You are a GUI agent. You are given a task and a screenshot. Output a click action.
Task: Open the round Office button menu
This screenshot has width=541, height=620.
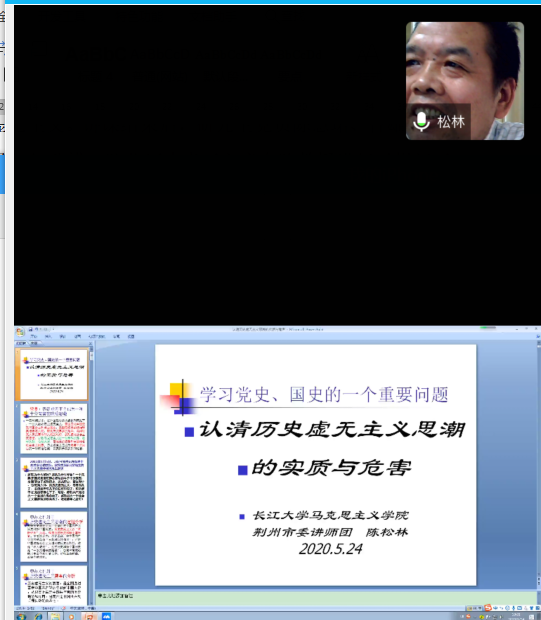20,331
